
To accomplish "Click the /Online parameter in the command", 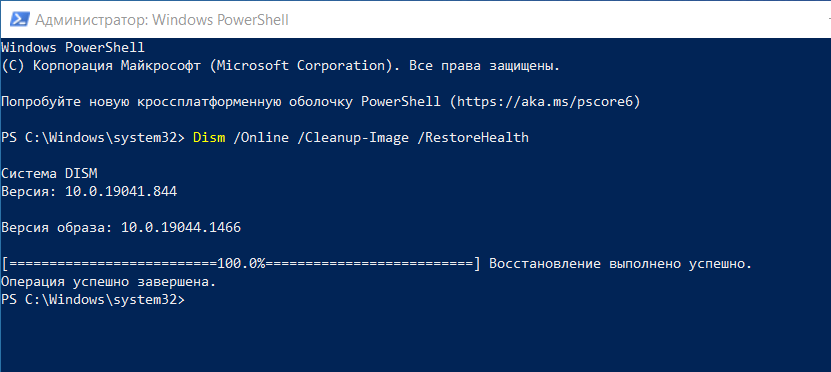I will (261, 138).
